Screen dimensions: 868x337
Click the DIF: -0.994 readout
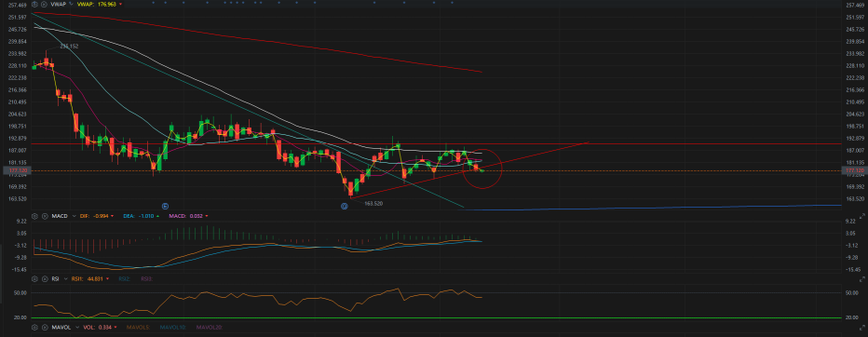(x=94, y=216)
